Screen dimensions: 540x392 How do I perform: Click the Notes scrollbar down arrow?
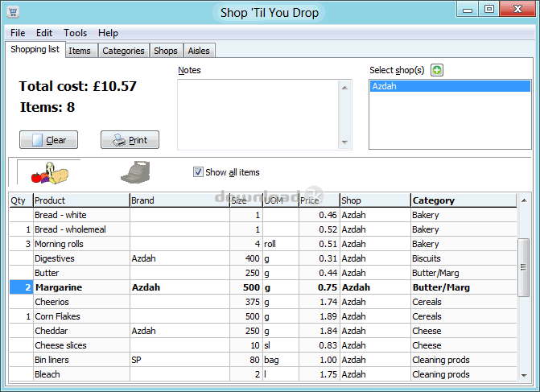click(x=344, y=142)
